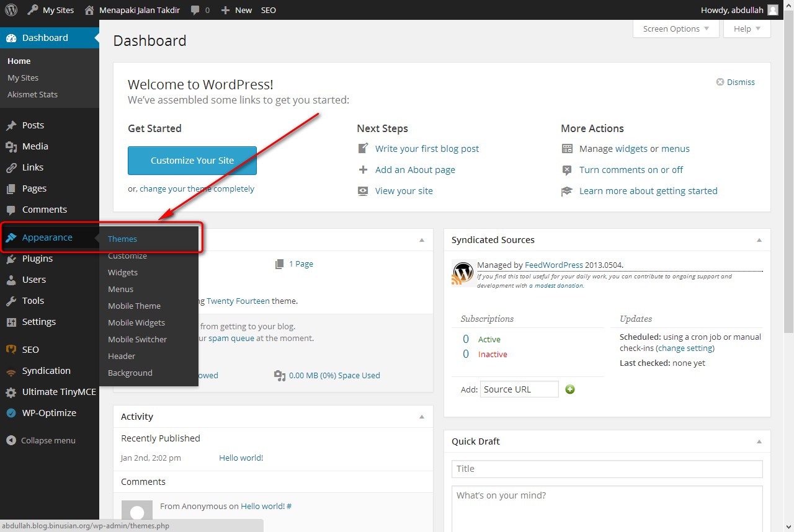794x532 pixels.
Task: Click the 1 Page link
Action: [301, 264]
